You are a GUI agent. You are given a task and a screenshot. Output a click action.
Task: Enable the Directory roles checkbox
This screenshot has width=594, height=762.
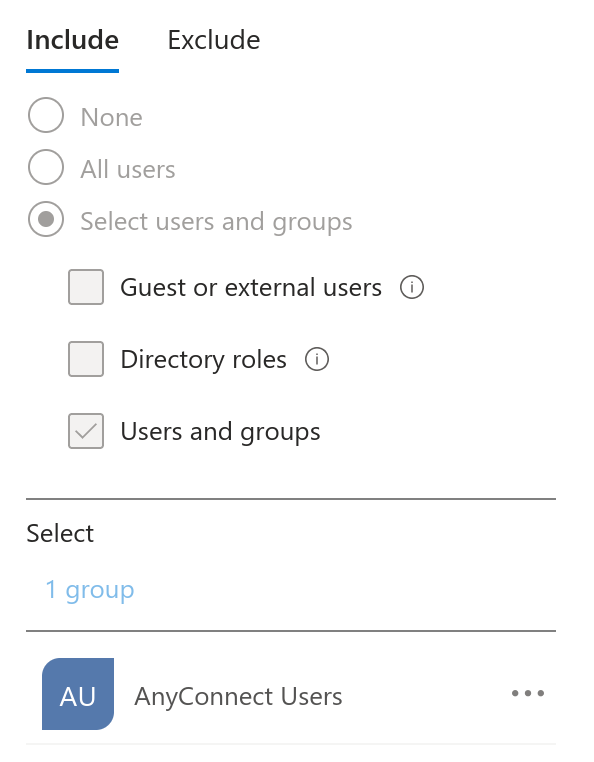(x=86, y=359)
